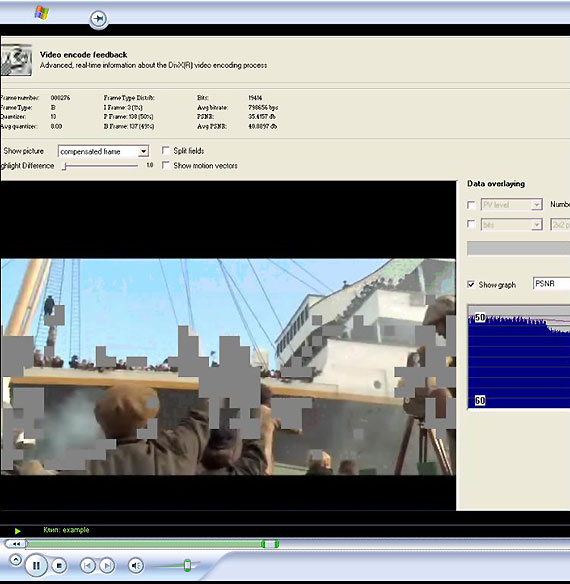Screen dimensions: 570x584
Task: Open the bits overlay dropdown
Action: click(512, 225)
